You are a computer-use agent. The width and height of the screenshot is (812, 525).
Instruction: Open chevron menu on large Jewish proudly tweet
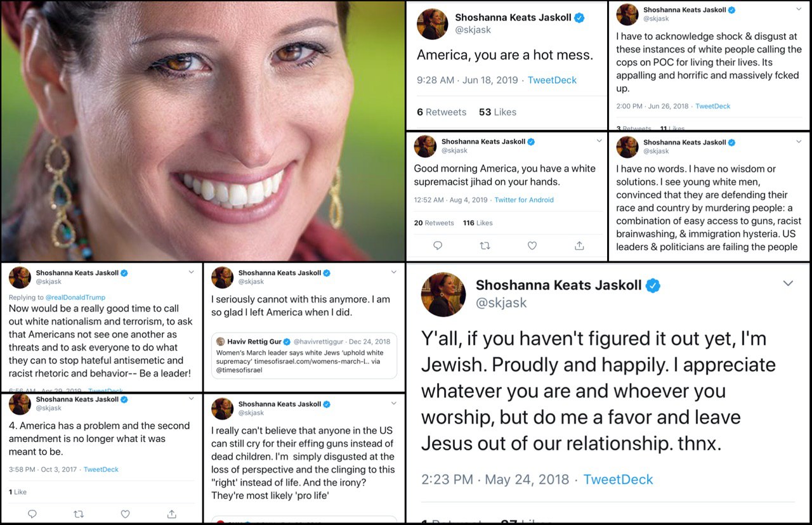point(788,283)
